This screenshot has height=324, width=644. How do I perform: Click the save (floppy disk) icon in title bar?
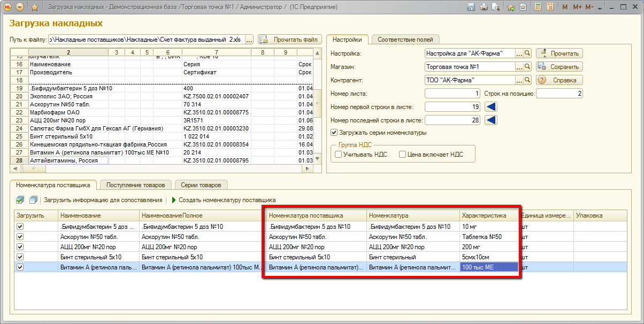tap(471, 7)
